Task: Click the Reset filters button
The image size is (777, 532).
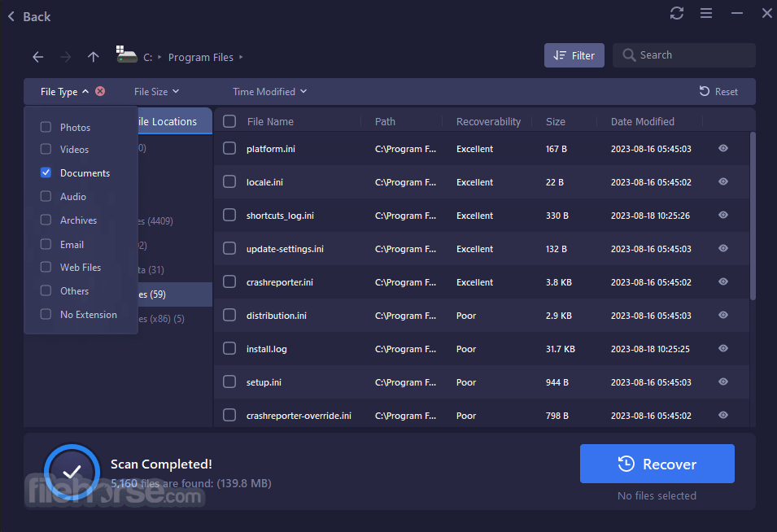Action: pos(718,92)
